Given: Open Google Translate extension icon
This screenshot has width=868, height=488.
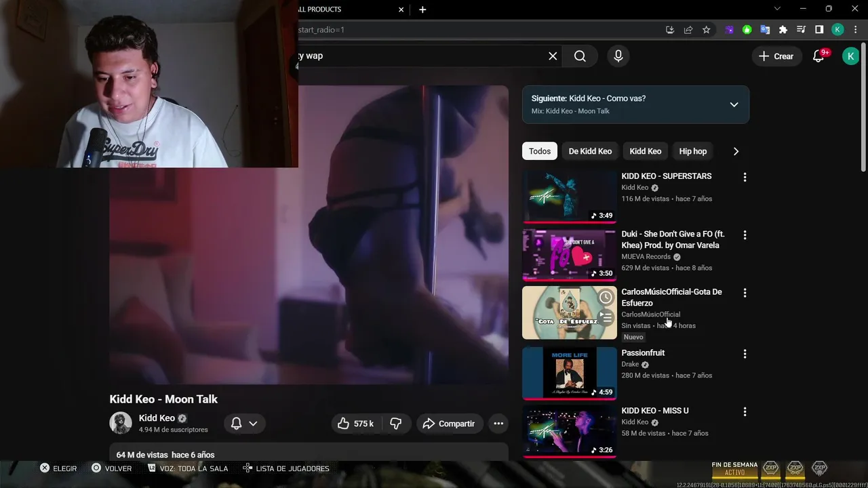Looking at the screenshot, I should point(765,30).
